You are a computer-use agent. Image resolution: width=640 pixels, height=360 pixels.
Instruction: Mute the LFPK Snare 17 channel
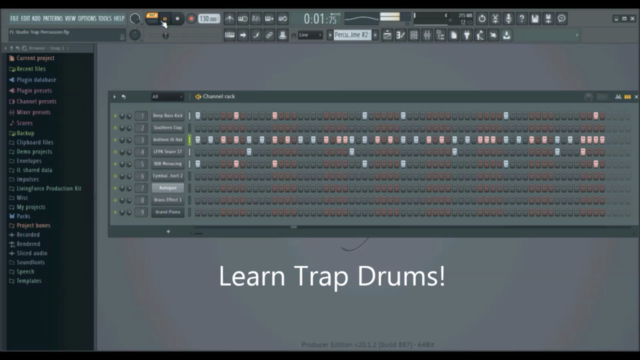tap(115, 152)
